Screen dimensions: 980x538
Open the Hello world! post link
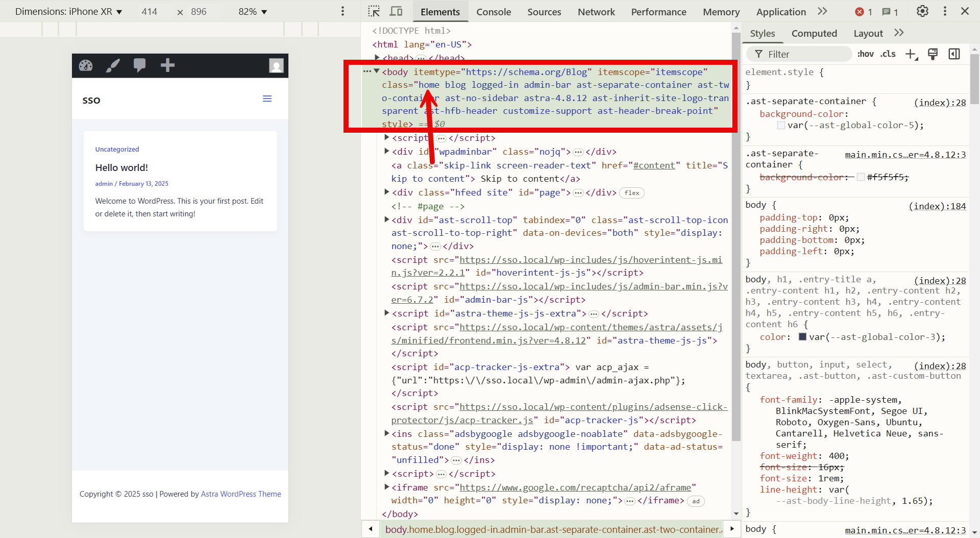(x=121, y=167)
